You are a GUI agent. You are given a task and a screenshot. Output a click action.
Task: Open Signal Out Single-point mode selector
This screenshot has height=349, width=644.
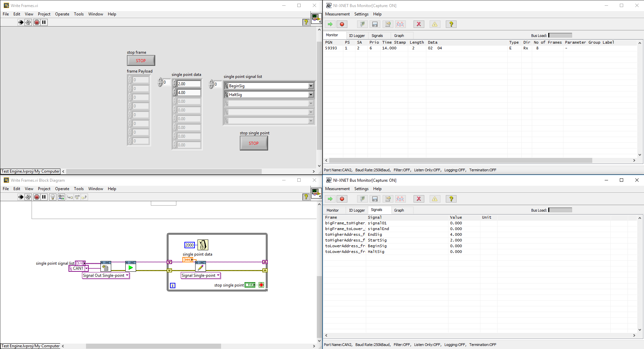pos(106,275)
